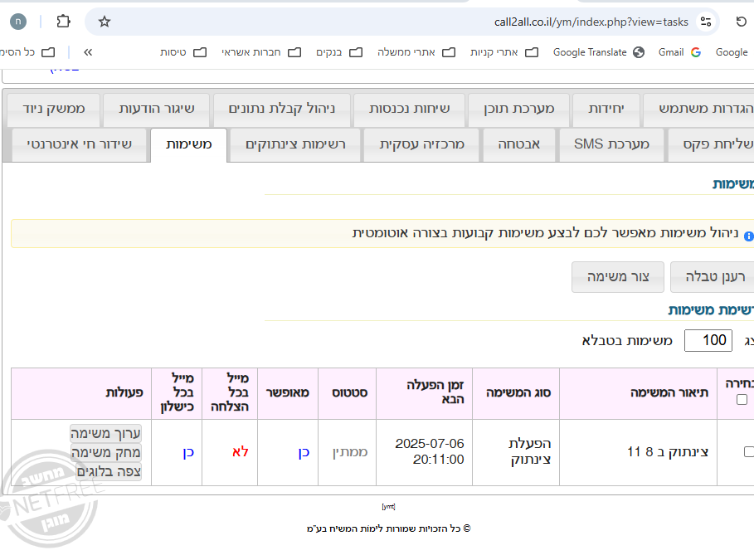Click the רענן טבלה button
This screenshot has width=754, height=560.
click(713, 277)
